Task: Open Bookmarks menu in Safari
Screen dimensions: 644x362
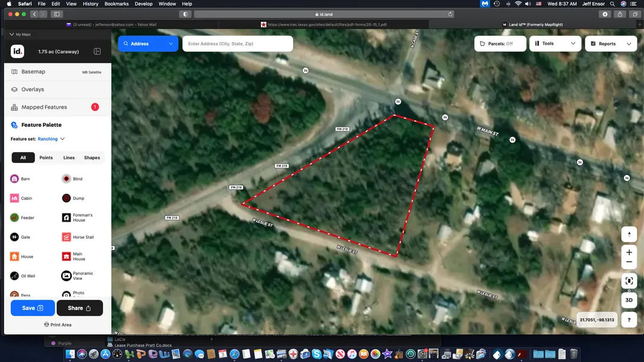Action: click(117, 4)
